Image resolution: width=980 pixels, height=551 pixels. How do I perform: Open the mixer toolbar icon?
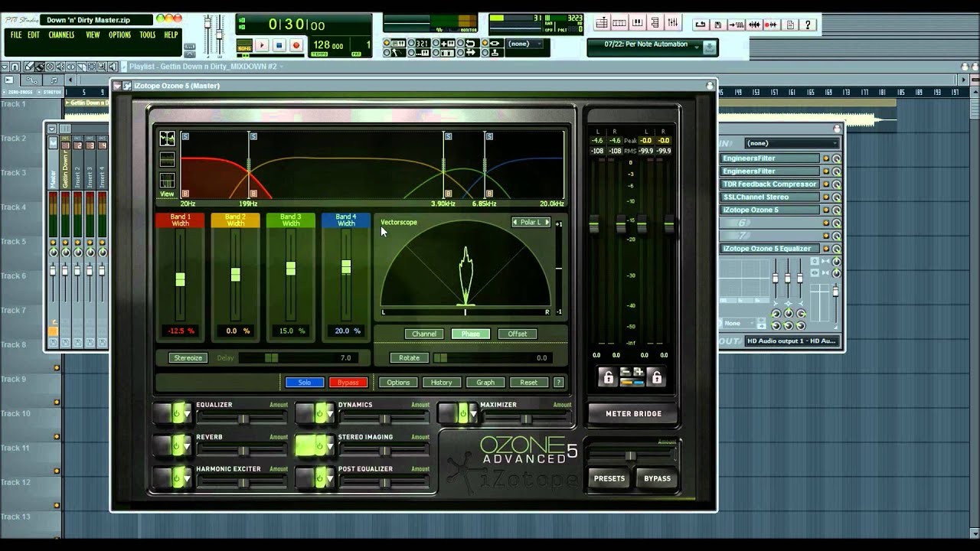[673, 24]
